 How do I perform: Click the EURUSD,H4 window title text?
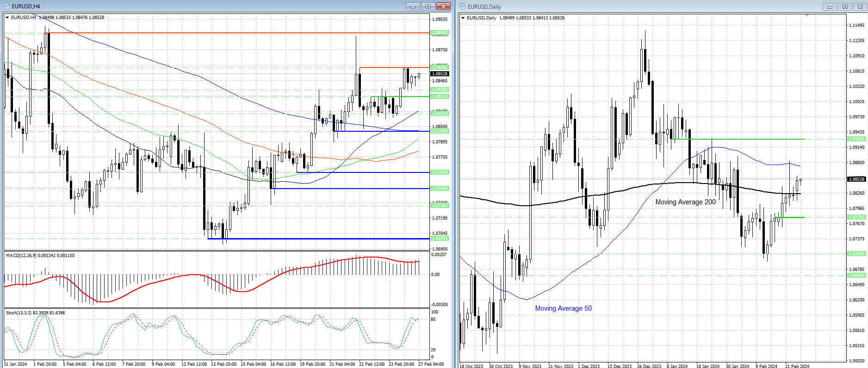26,6
